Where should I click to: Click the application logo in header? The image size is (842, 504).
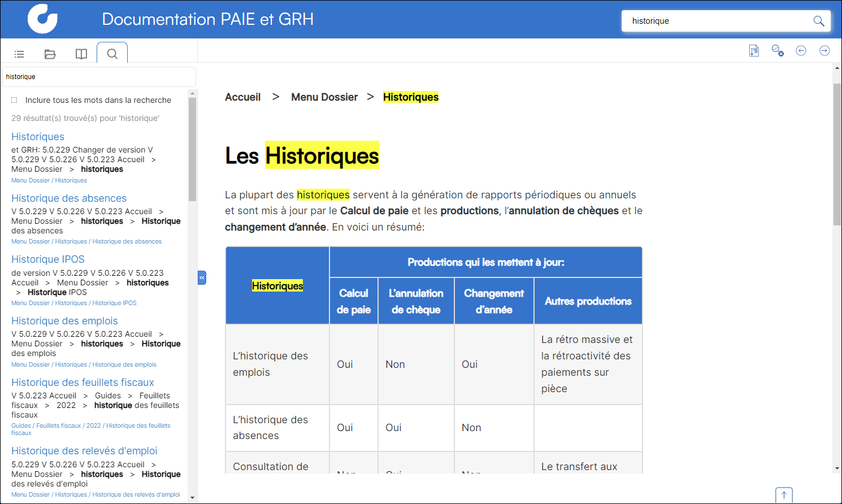(42, 19)
